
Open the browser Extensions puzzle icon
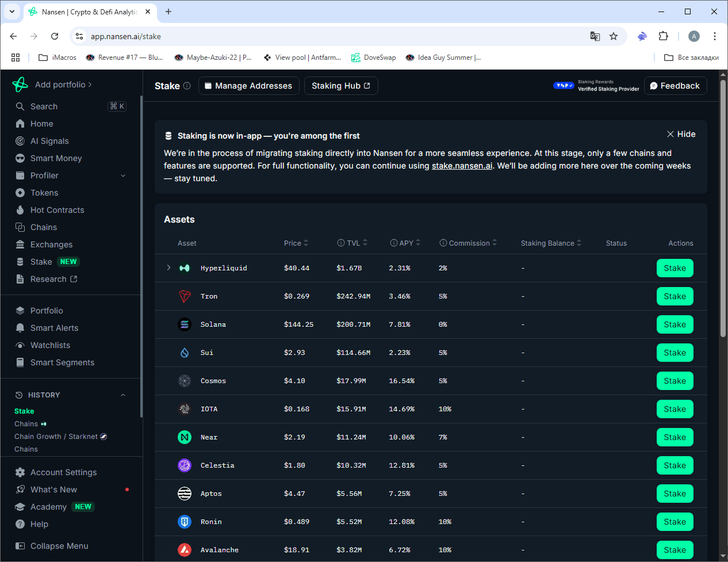click(x=664, y=36)
